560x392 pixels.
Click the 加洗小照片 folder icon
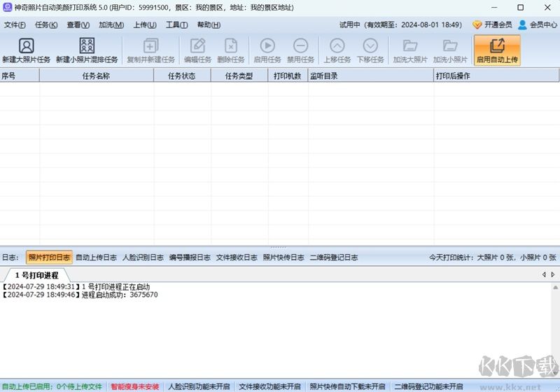[x=450, y=45]
